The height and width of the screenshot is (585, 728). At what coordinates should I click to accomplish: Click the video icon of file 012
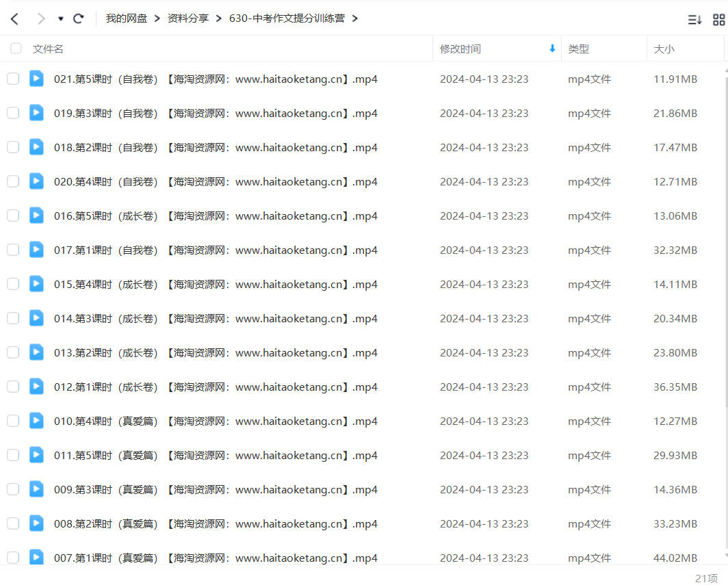[x=36, y=387]
